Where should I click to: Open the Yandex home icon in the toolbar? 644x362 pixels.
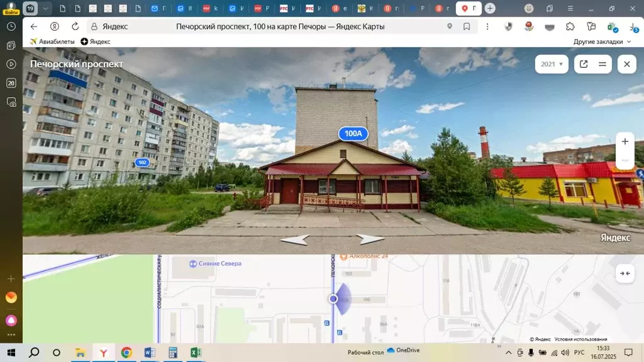pyautogui.click(x=54, y=26)
